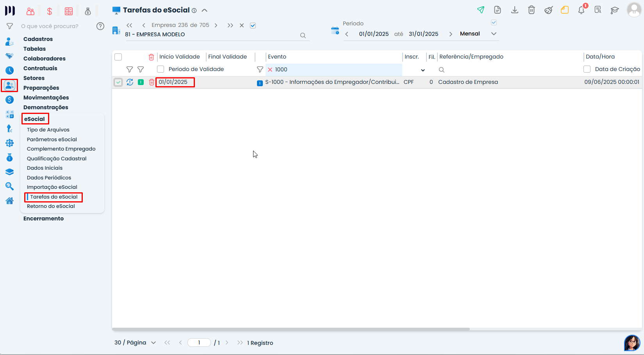Click the trash icon in the top toolbar
644x355 pixels.
point(531,10)
